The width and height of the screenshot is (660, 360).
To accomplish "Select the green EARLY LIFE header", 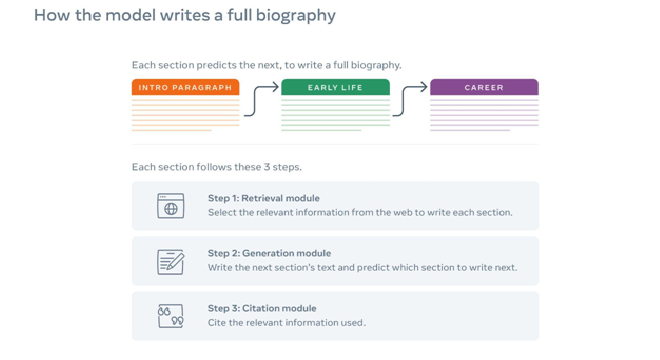I will [335, 87].
